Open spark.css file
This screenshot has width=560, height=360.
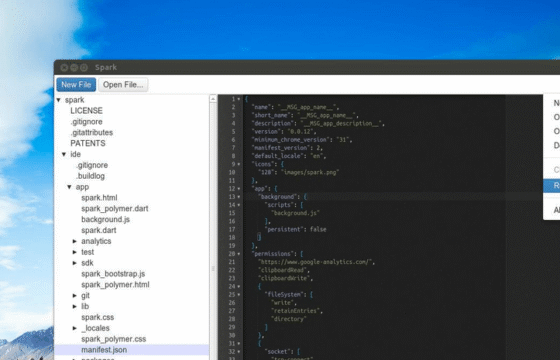point(98,317)
